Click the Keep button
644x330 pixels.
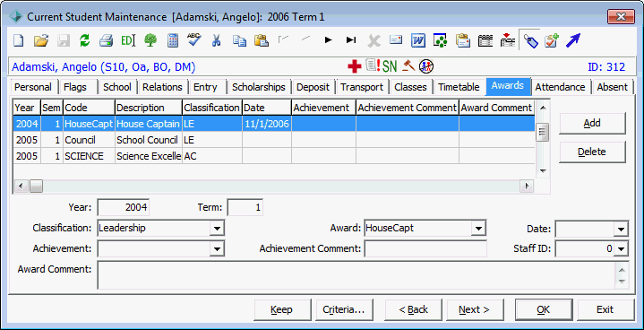click(x=282, y=310)
